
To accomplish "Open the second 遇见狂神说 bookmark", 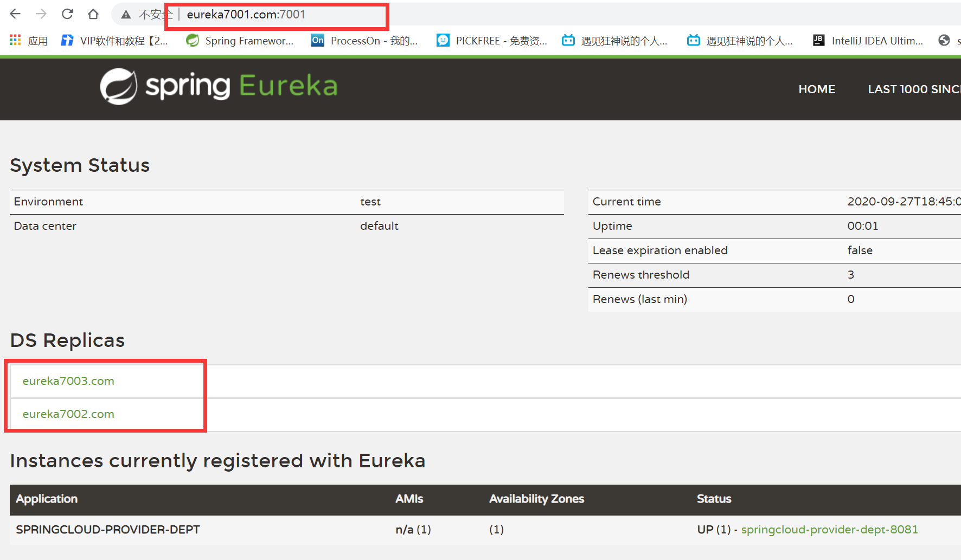I will pyautogui.click(x=740, y=41).
